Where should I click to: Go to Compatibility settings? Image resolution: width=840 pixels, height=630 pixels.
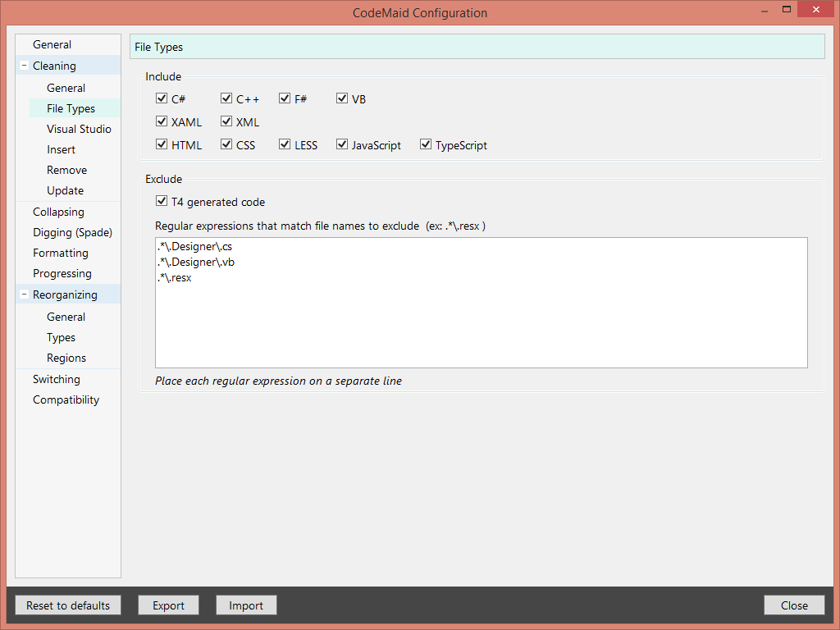tap(66, 399)
